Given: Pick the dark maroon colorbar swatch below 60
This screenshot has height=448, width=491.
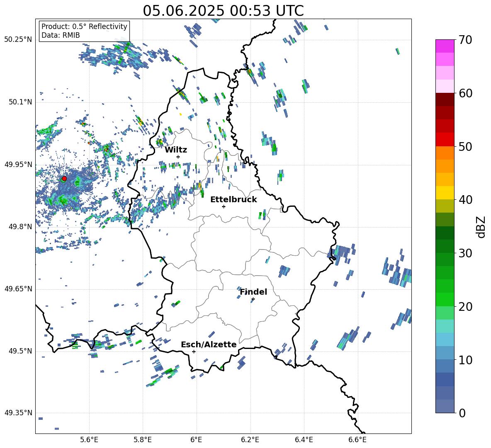Looking at the screenshot, I should coord(445,99).
